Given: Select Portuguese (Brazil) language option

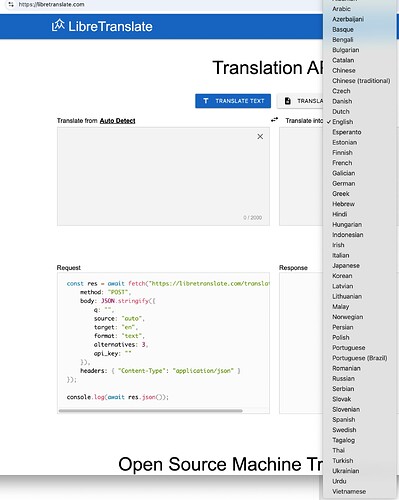Looking at the screenshot, I should click(x=359, y=358).
